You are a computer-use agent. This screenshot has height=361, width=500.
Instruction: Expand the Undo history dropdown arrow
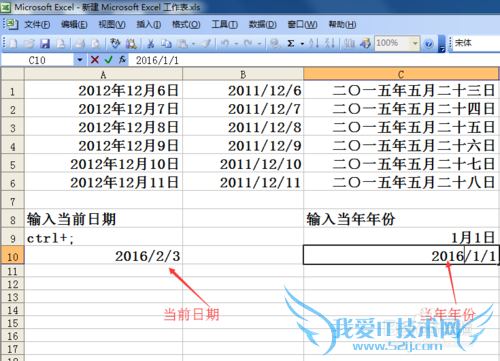click(236, 44)
